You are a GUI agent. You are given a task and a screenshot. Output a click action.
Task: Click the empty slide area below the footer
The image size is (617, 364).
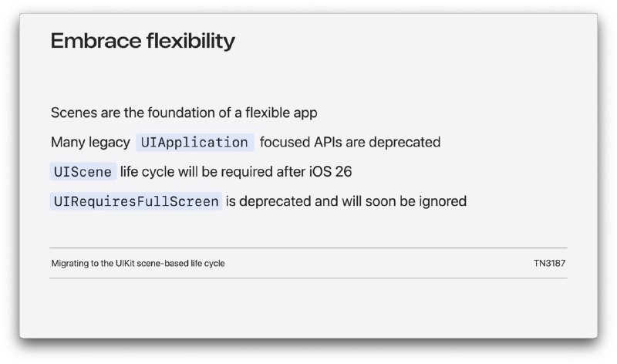[x=308, y=309]
